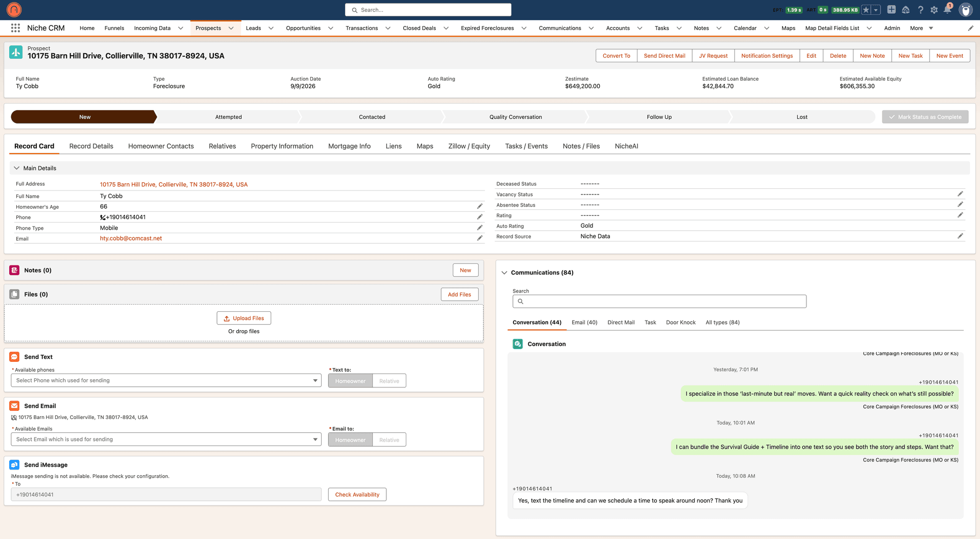
Task: Toggle Email to Homeowner option
Action: point(350,440)
